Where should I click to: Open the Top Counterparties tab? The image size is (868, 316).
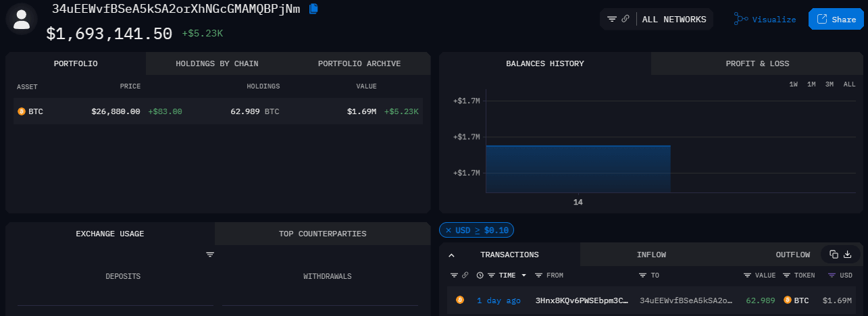click(x=322, y=234)
